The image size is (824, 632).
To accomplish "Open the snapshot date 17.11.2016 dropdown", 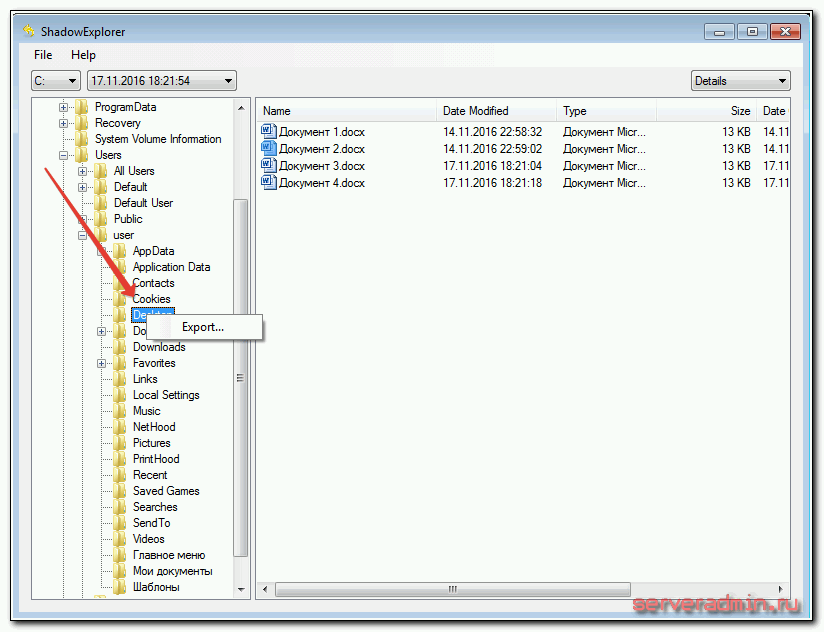I will coord(161,81).
